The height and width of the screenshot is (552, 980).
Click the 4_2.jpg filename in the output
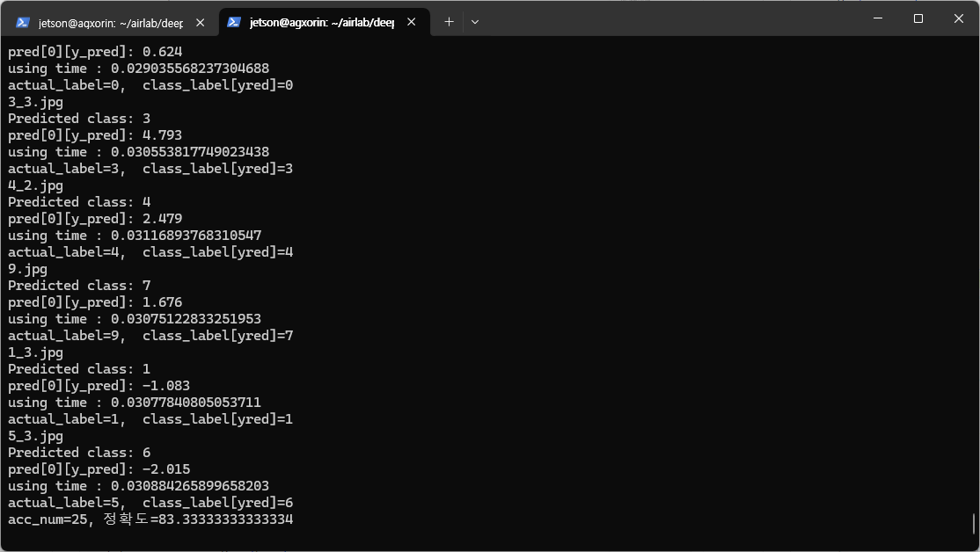click(35, 185)
